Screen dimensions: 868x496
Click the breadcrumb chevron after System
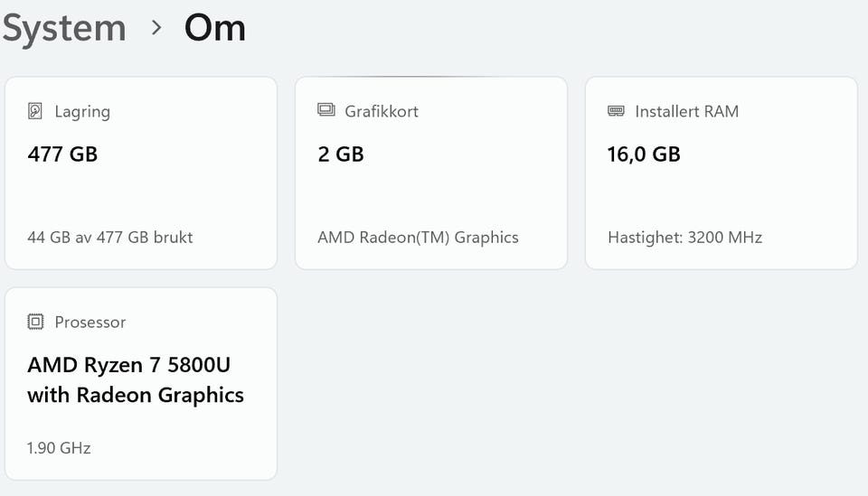click(156, 28)
